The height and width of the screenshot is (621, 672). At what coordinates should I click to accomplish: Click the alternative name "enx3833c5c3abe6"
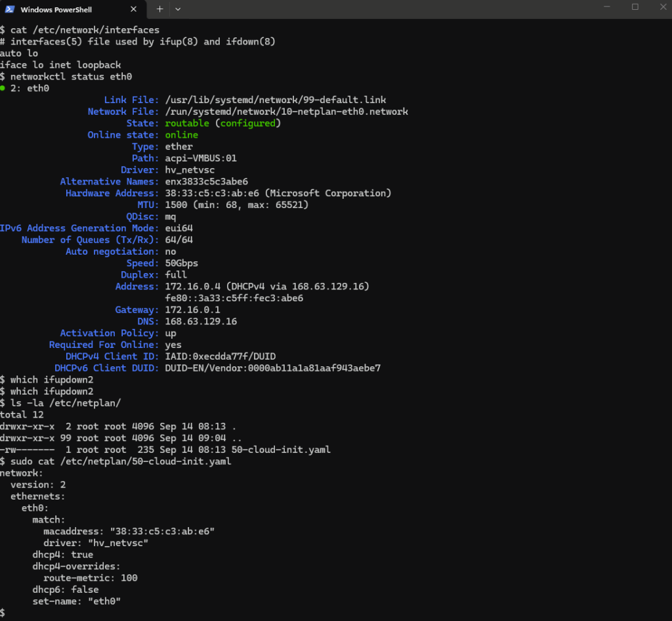point(207,182)
